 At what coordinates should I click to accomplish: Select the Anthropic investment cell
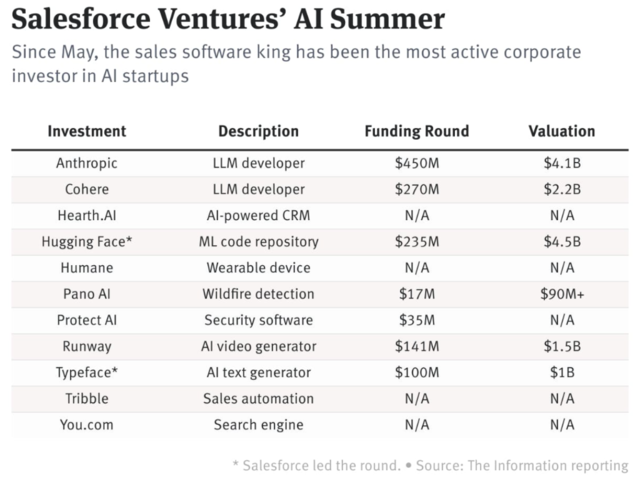(87, 162)
